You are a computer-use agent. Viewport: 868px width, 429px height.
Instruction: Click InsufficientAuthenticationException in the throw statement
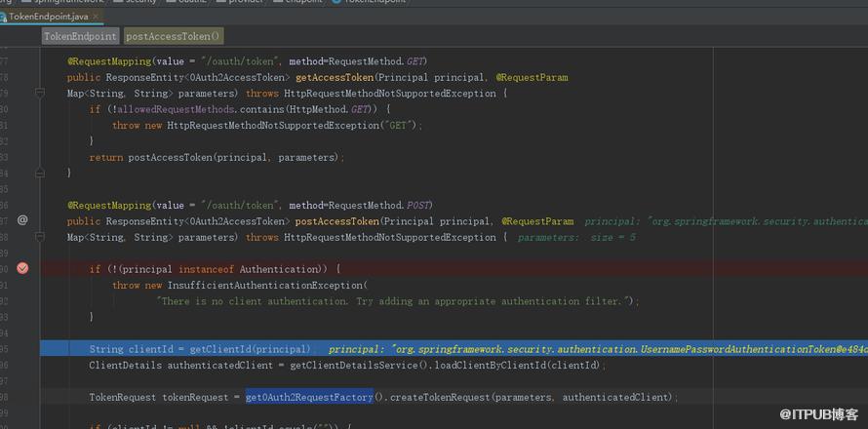click(x=264, y=286)
